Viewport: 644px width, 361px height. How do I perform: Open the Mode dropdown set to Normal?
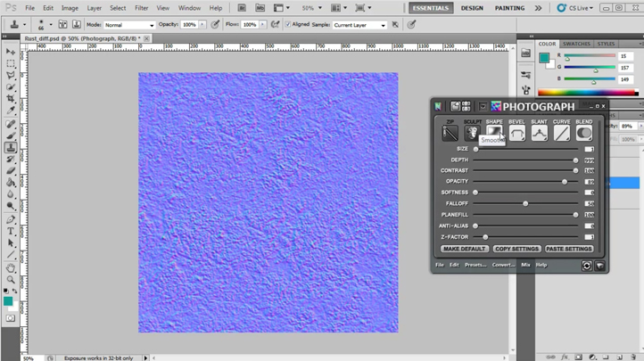(129, 25)
